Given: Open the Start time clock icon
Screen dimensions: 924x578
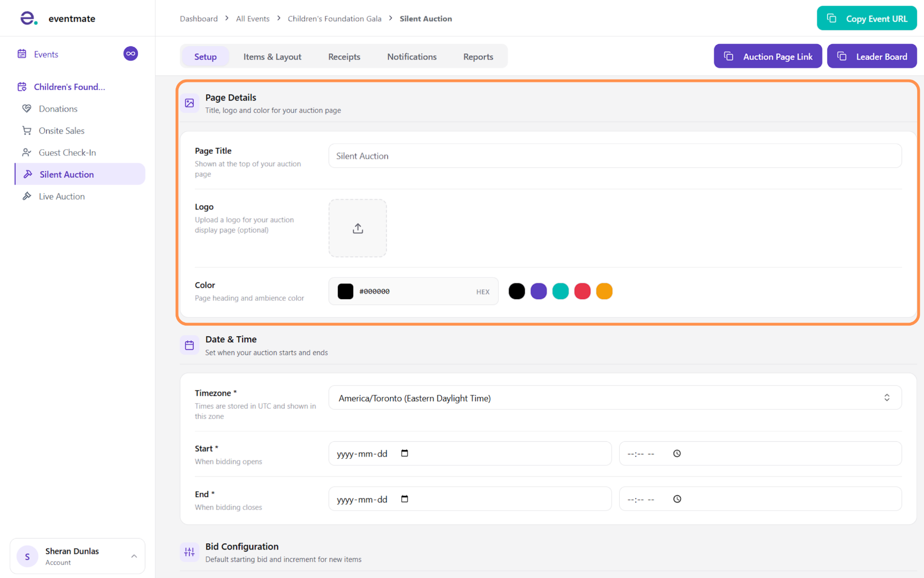Looking at the screenshot, I should [677, 453].
